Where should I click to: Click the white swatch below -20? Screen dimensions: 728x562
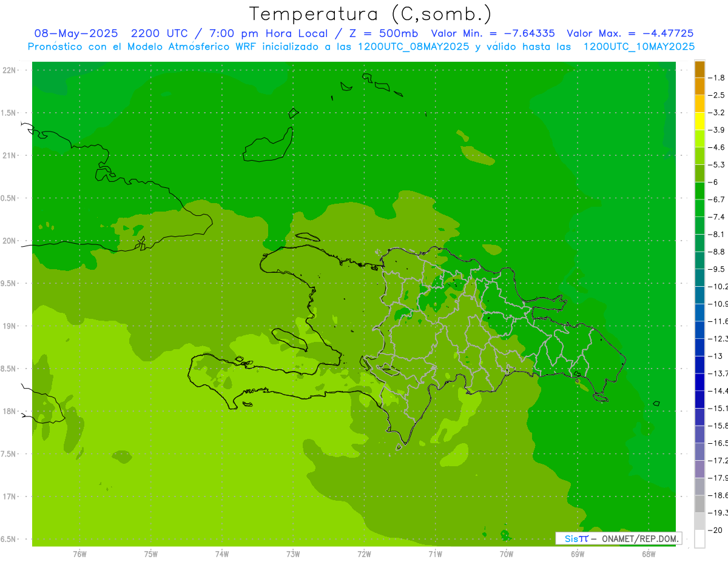click(699, 539)
